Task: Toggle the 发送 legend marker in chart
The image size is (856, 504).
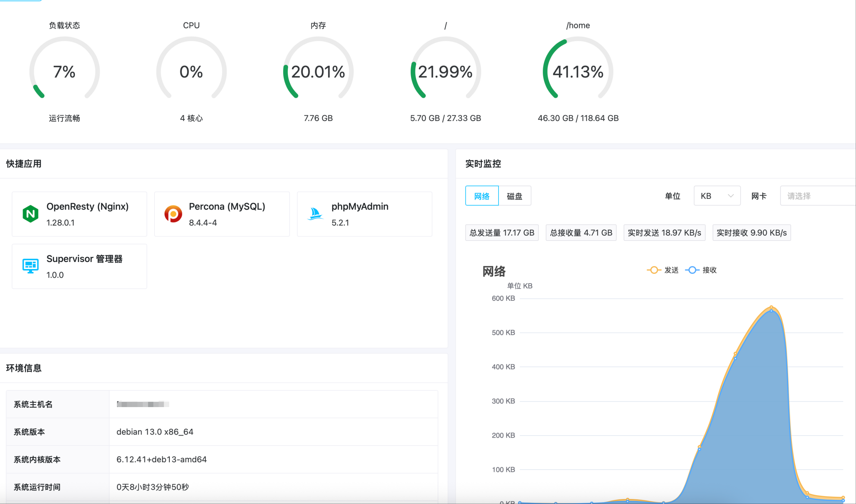Action: coord(654,270)
